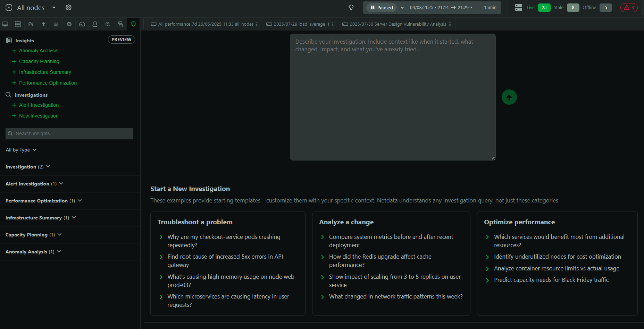The image size is (644, 329).
Task: Open the Top upward arrow tab
Action: pos(43,24)
